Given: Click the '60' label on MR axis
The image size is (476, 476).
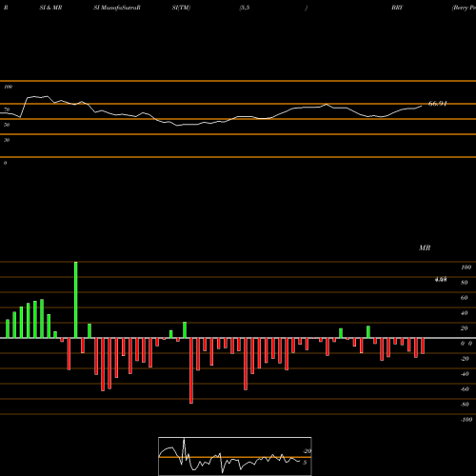Looking at the screenshot, I should (x=465, y=298).
